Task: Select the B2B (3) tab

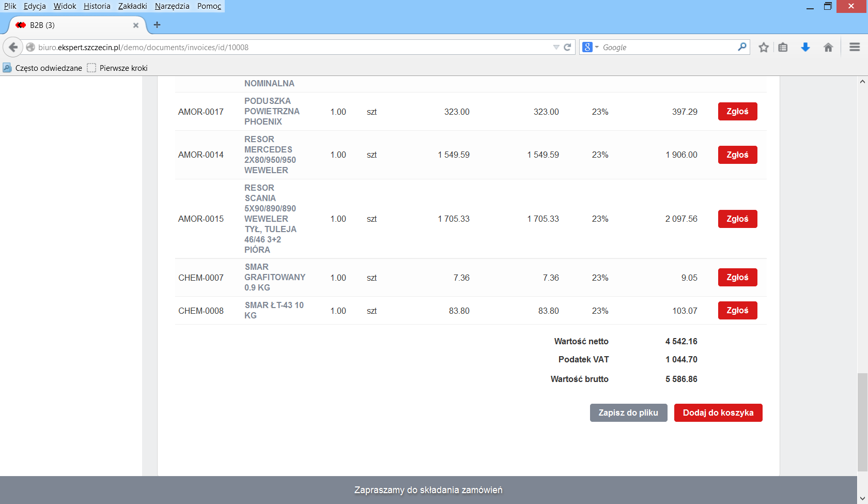Action: tap(78, 25)
